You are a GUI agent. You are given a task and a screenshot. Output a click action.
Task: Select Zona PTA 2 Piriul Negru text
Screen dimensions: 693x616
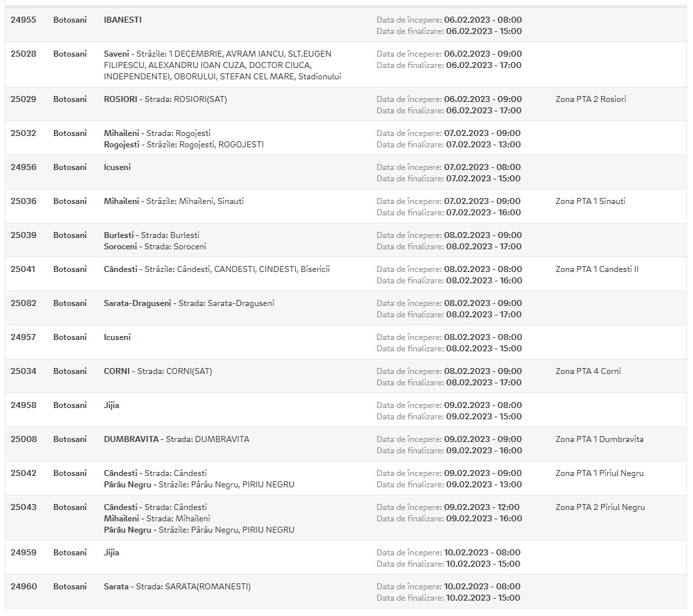tap(600, 507)
